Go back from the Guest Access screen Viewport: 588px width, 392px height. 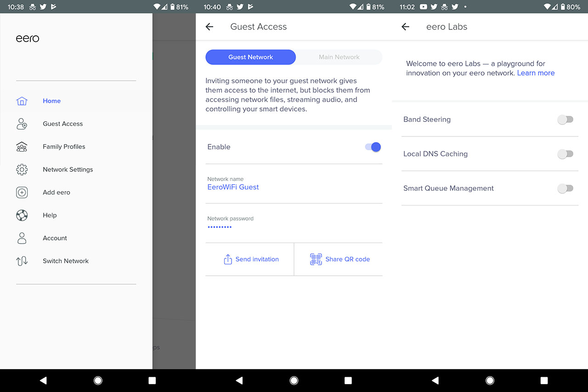pos(209,27)
